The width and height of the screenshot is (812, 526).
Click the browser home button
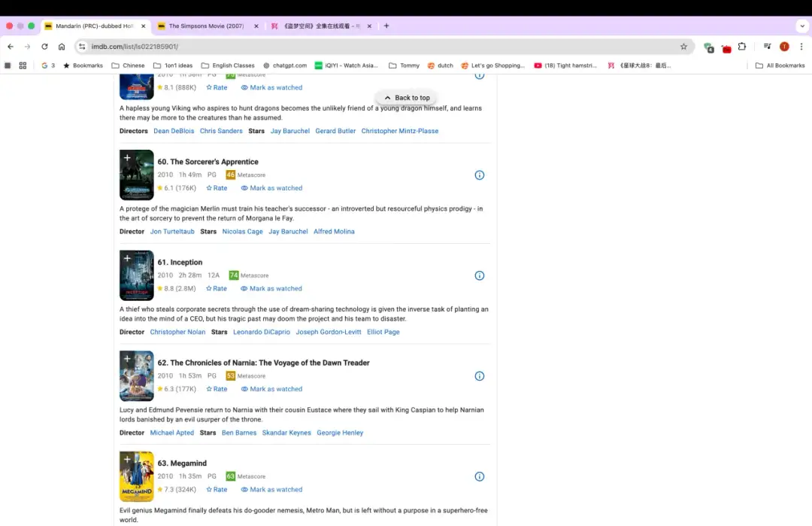pos(62,47)
